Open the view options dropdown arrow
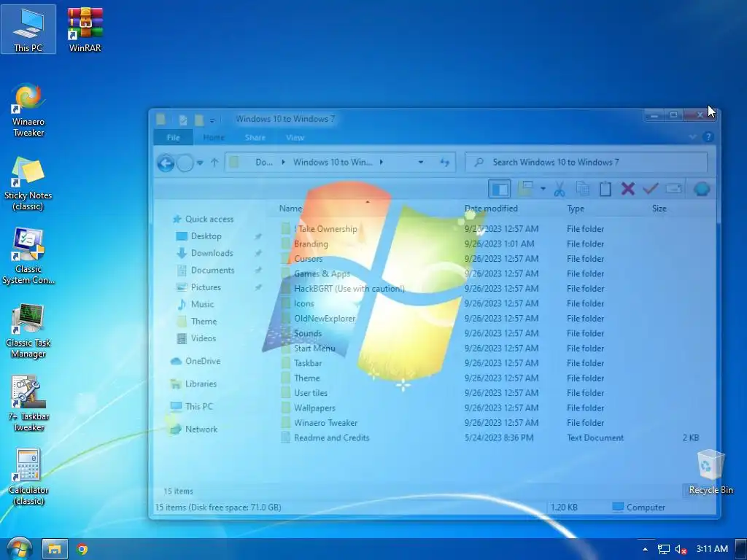Screen dimensions: 747x560 (x=543, y=189)
